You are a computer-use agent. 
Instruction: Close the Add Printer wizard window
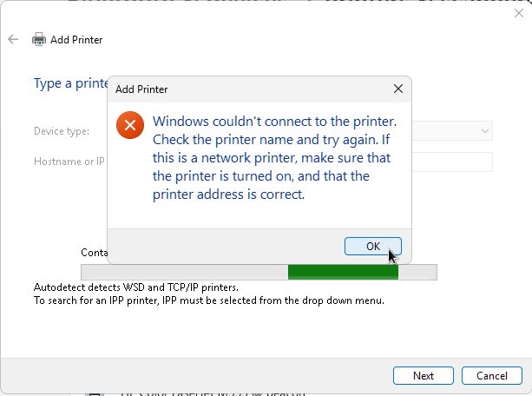tap(519, 13)
